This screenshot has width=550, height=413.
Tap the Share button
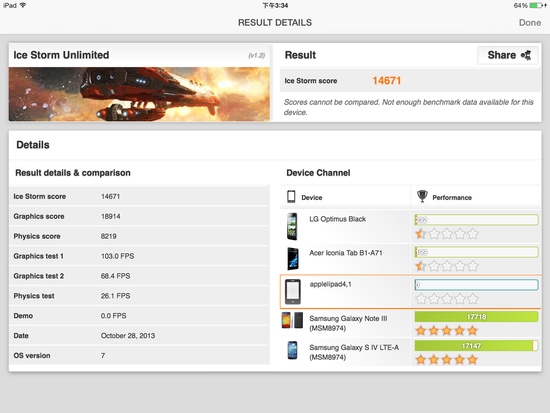(x=508, y=55)
